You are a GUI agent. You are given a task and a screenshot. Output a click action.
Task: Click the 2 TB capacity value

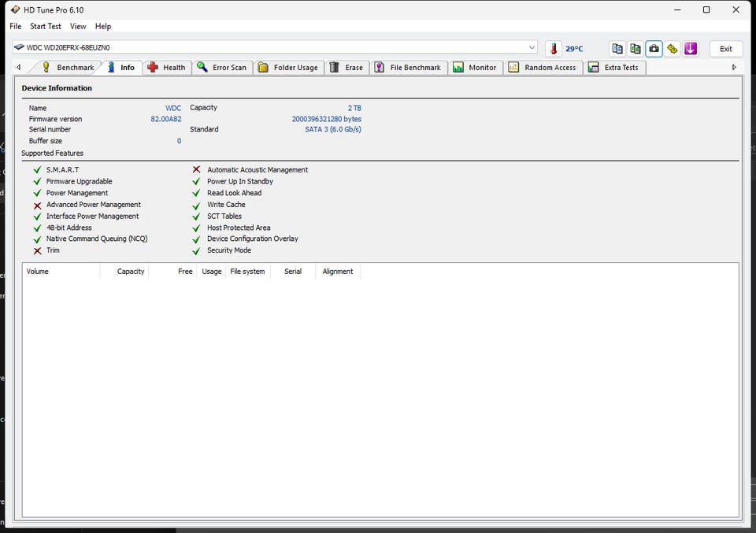(x=354, y=108)
